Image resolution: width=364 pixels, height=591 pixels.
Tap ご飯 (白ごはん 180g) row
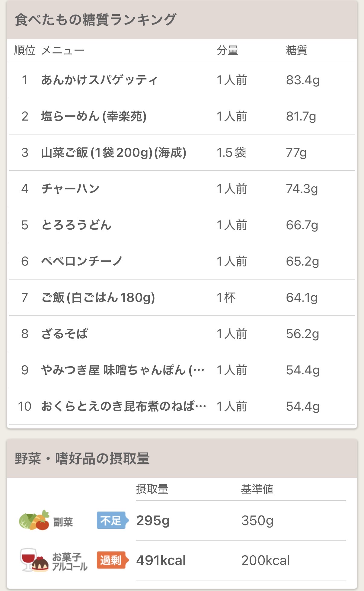pos(98,298)
